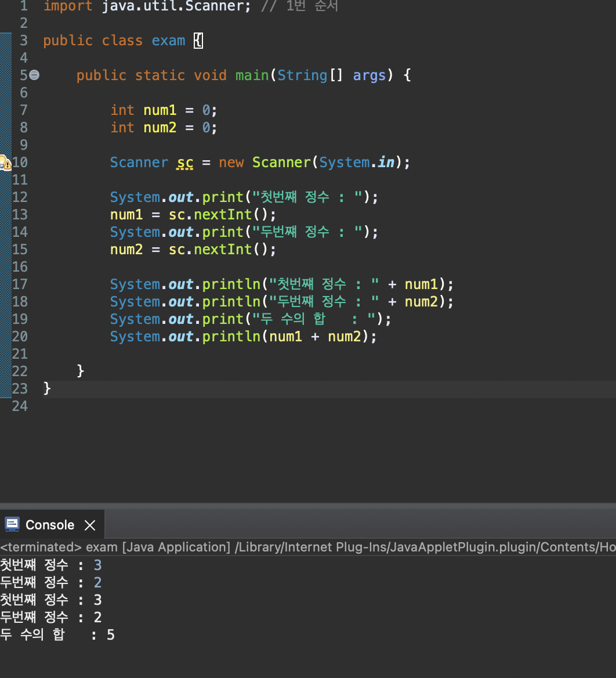Click line number 24 in the gutter
The image size is (616, 678).
point(20,406)
